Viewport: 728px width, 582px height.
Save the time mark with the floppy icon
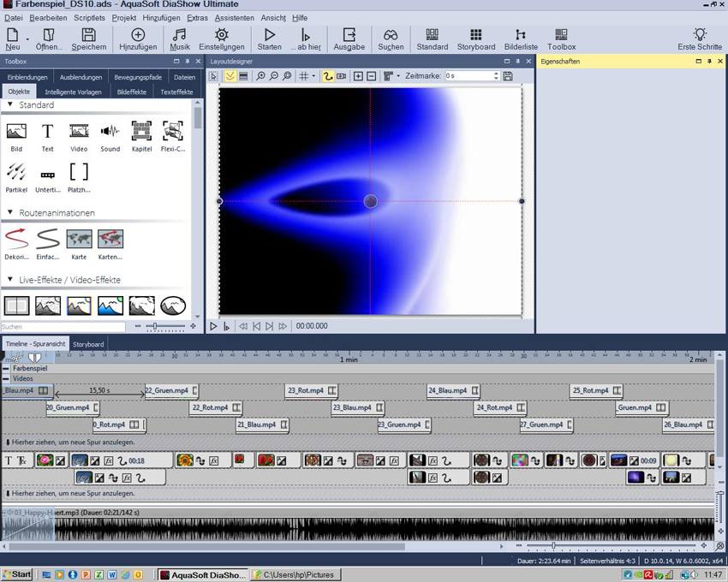[508, 76]
